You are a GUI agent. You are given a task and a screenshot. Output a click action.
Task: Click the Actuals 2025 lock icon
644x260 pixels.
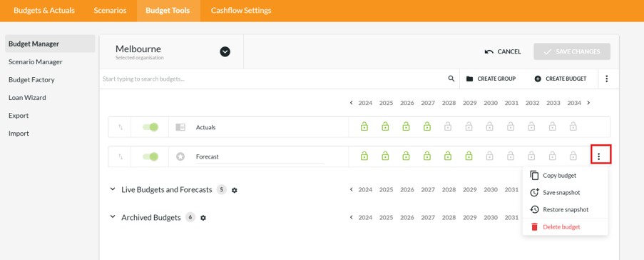point(385,126)
